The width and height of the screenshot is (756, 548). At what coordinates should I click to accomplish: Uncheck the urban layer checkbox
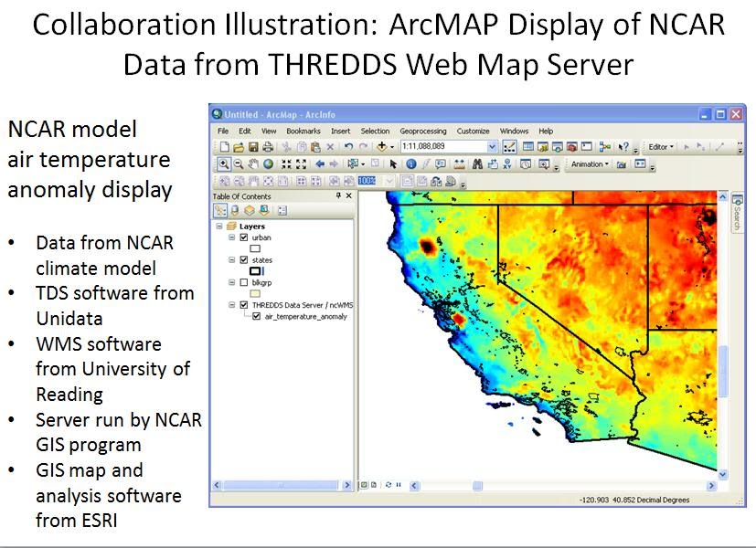(x=244, y=237)
